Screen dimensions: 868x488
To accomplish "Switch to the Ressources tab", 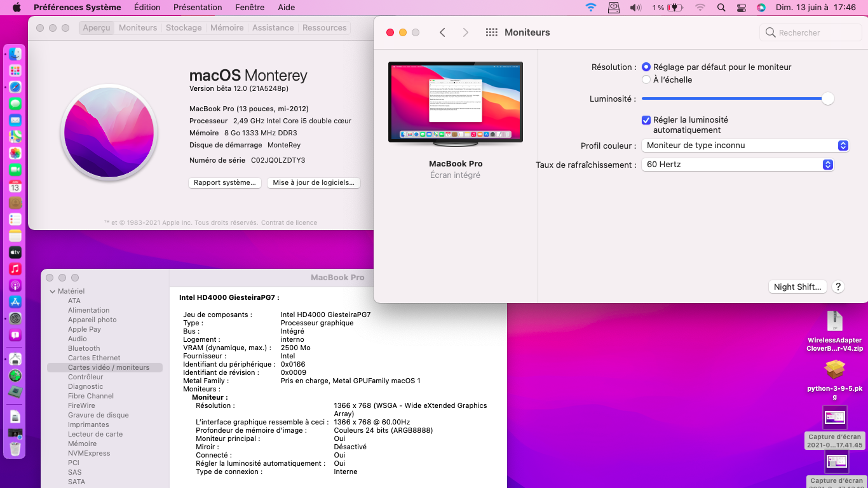I will (325, 28).
